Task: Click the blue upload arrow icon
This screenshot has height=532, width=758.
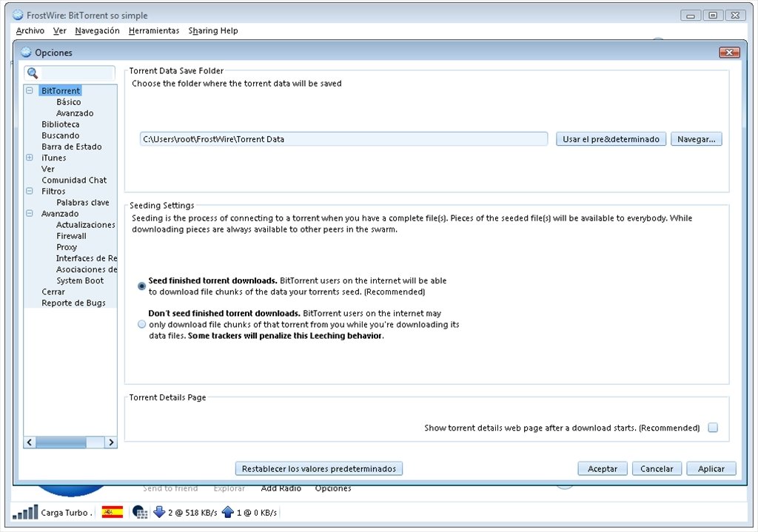Action: (x=228, y=512)
